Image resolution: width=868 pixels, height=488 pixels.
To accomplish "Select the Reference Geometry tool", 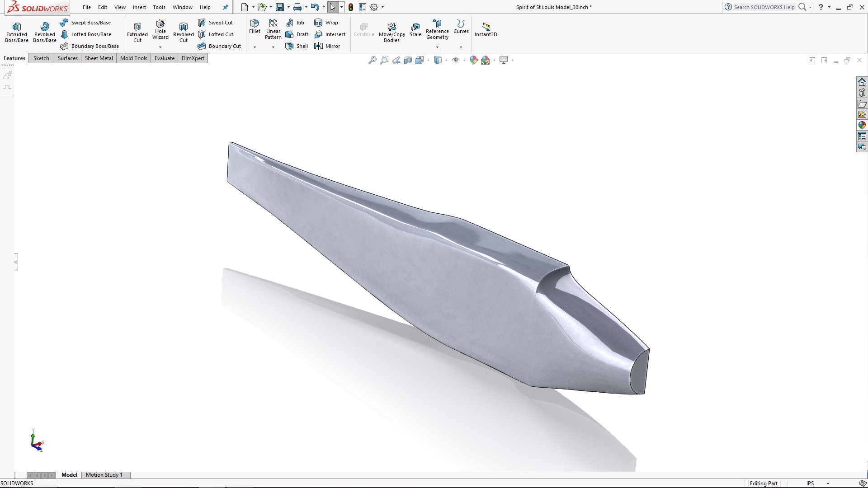I will pos(437,30).
